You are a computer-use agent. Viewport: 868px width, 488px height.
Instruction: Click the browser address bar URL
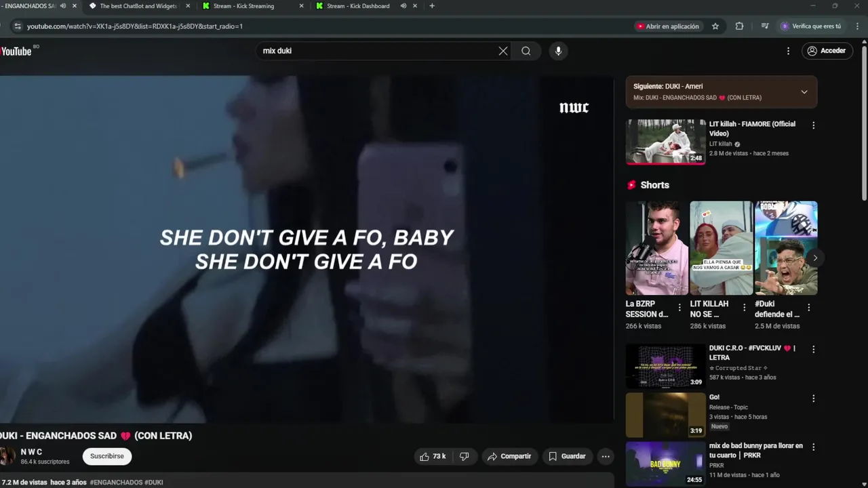tap(135, 26)
